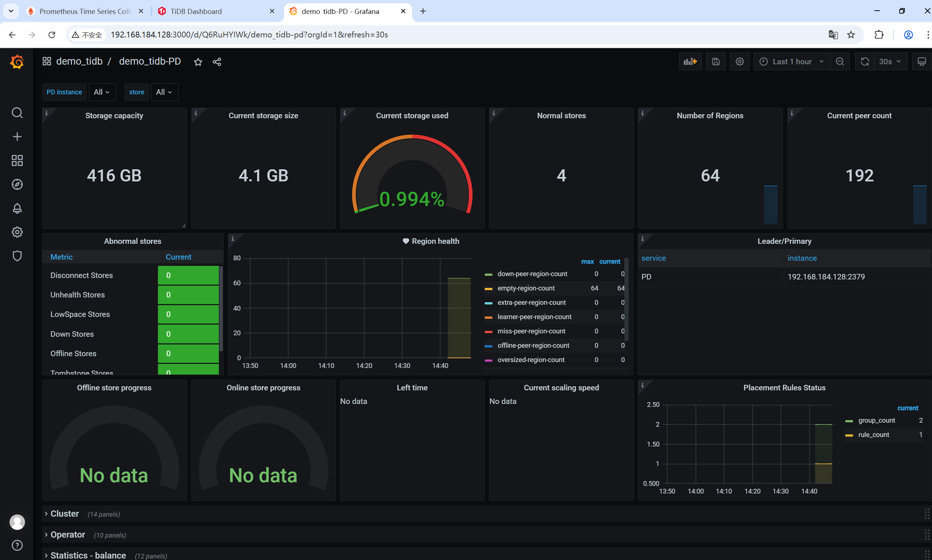Open the Alerting bell icon in the sidebar
The height and width of the screenshot is (560, 932).
coord(17,208)
